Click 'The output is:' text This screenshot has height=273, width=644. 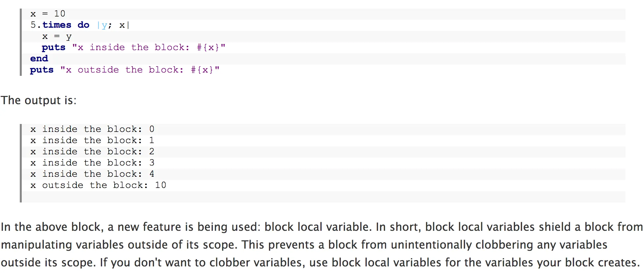point(39,100)
